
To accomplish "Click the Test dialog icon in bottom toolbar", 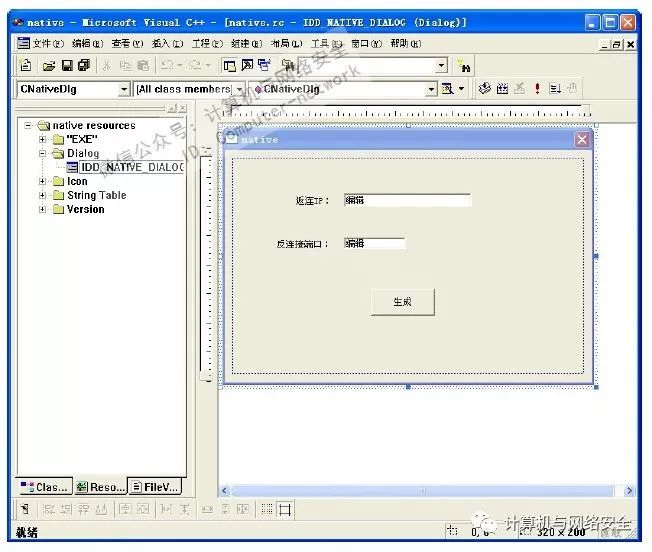I will click(25, 509).
